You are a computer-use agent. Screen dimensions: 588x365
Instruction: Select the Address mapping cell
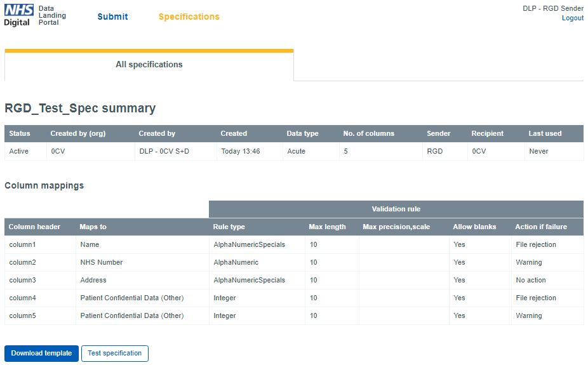[x=142, y=281]
